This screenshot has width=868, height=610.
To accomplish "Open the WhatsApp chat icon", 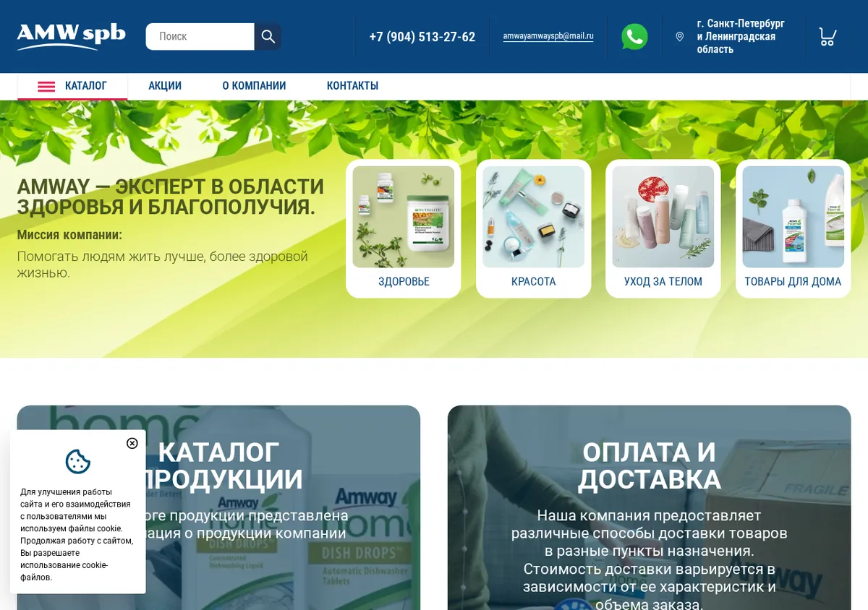I will (x=634, y=36).
